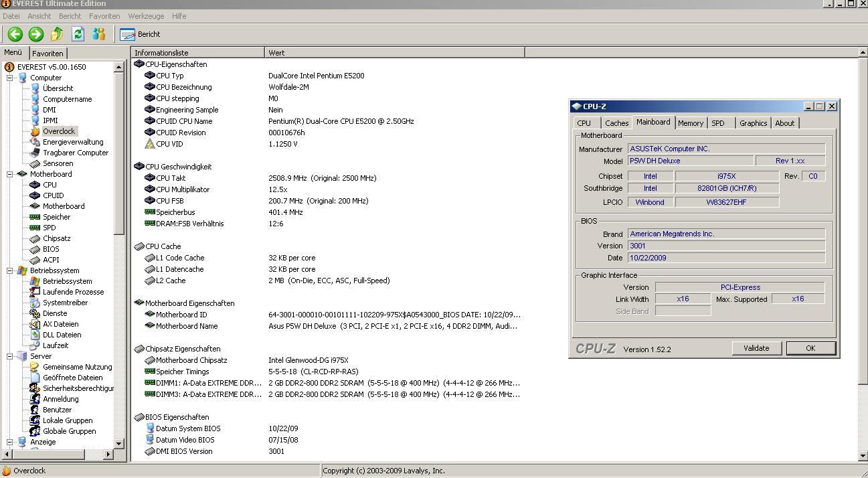The image size is (868, 478).
Task: Open About tab in CPU-Z
Action: (785, 123)
